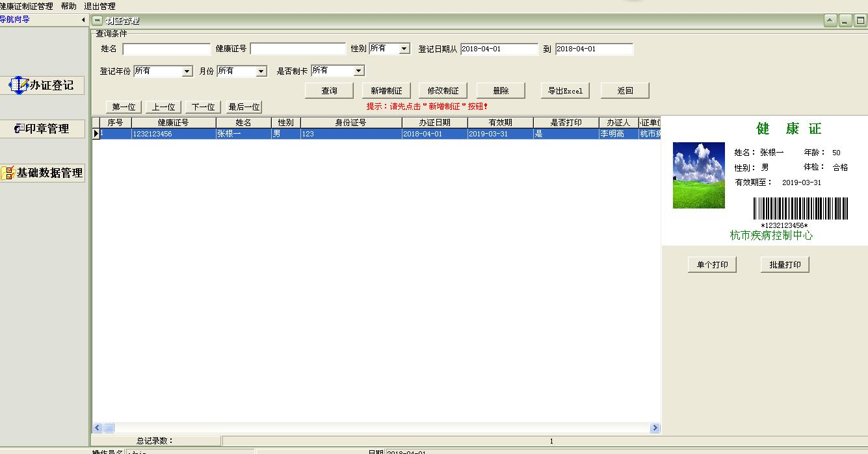Click the 查询 search button
This screenshot has height=454, width=868.
(x=328, y=90)
